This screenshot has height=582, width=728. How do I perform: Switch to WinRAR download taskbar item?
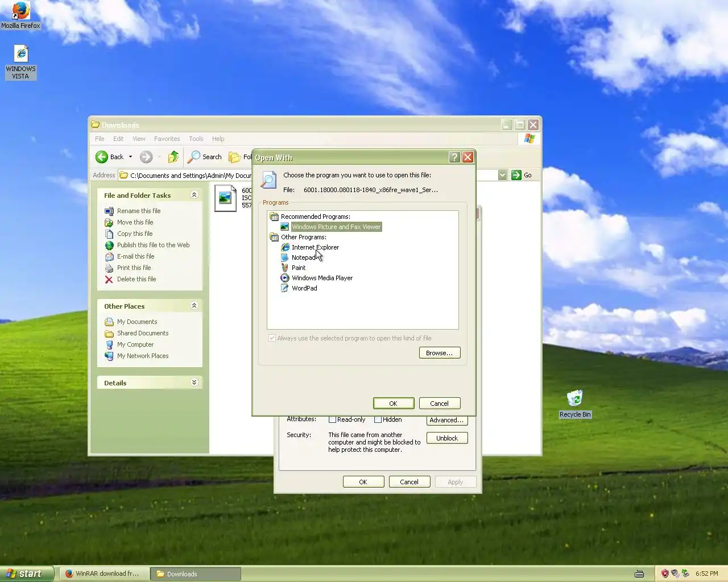click(105, 574)
